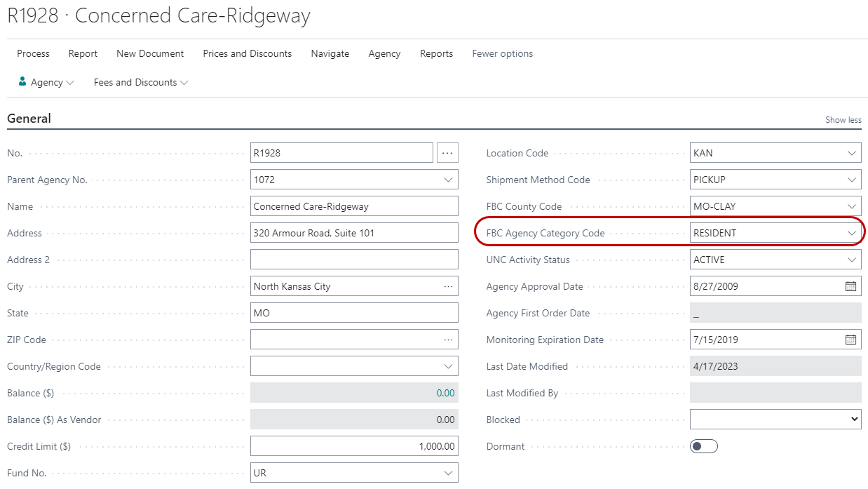The height and width of the screenshot is (489, 868).
Task: Open the Process menu
Action: 33,53
